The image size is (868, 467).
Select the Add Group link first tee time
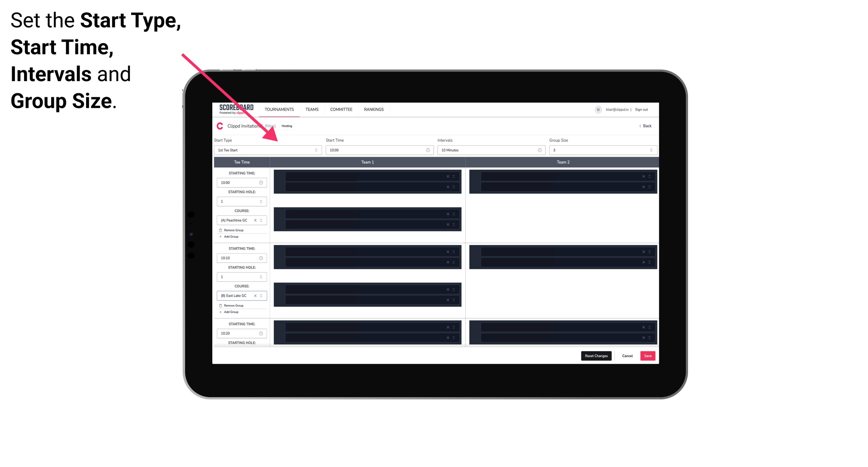coord(231,237)
